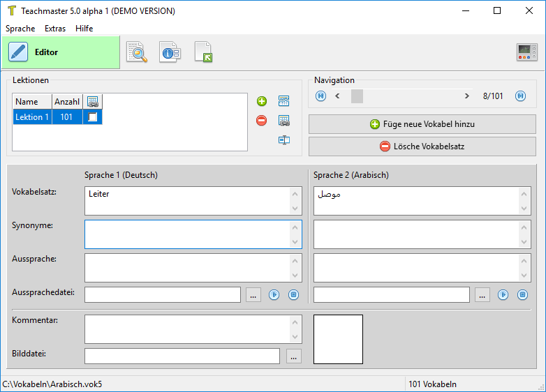The height and width of the screenshot is (392, 546).
Task: Open the vocabulary search toolbar icon
Action: (137, 52)
